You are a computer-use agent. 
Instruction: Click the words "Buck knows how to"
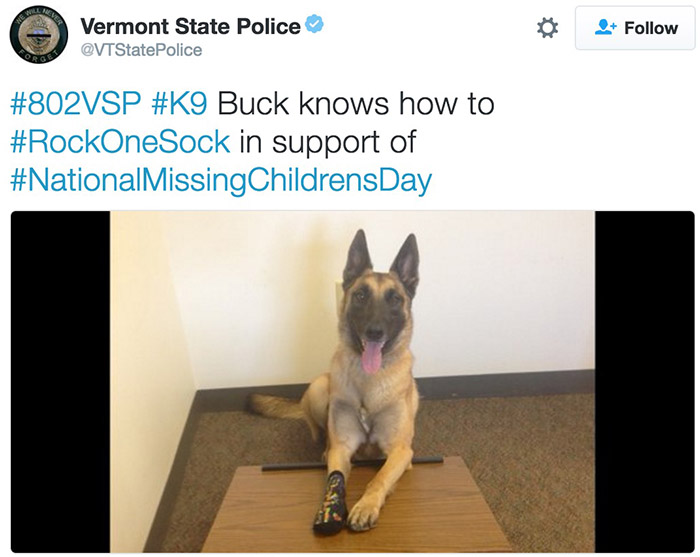[356, 103]
